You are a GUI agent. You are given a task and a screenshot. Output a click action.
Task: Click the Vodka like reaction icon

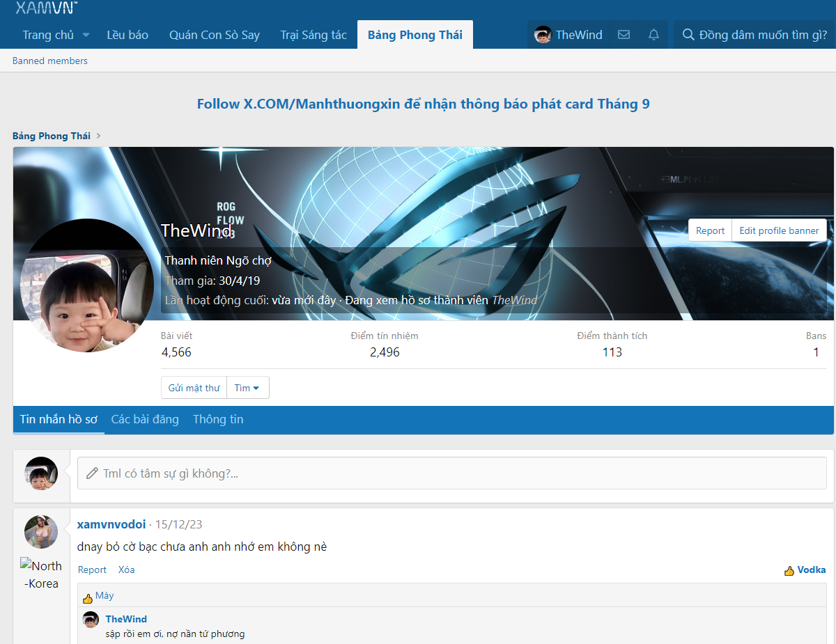[x=789, y=570]
